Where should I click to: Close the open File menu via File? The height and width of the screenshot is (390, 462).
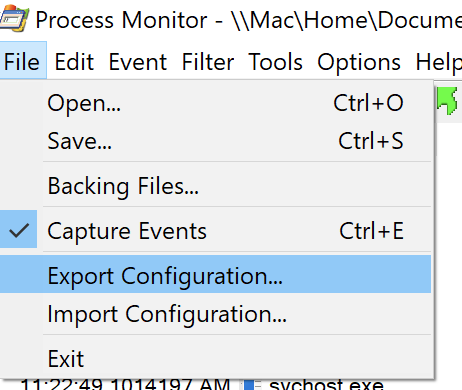tap(22, 61)
